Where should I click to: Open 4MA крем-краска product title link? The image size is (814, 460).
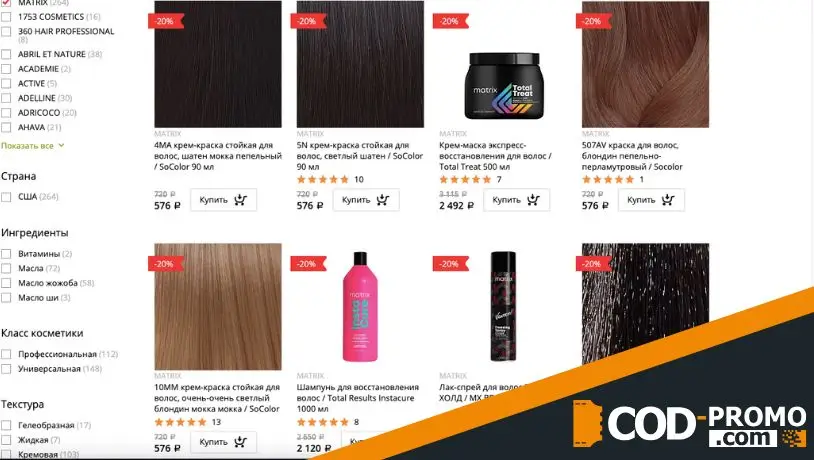[x=218, y=156]
